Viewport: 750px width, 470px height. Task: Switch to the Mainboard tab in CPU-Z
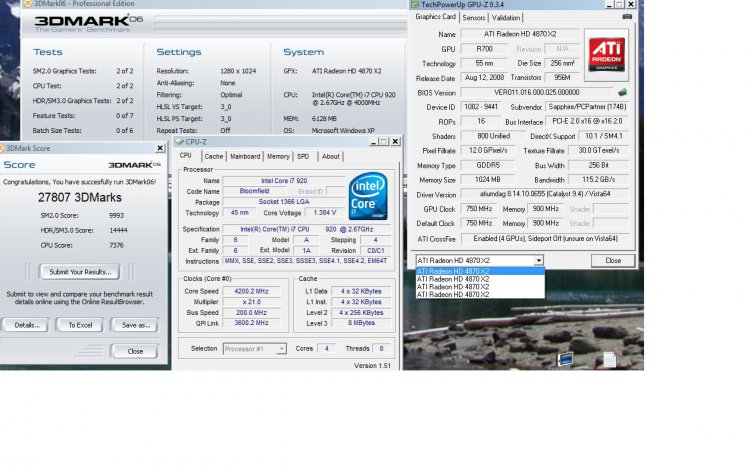pyautogui.click(x=245, y=156)
